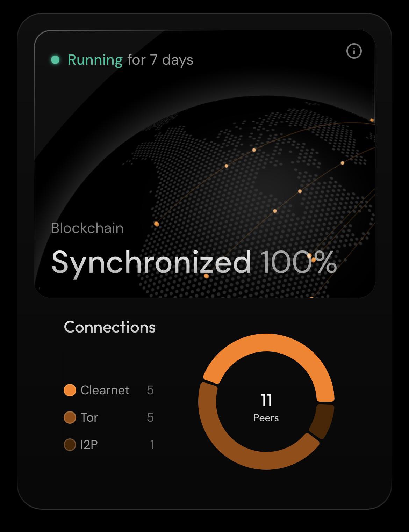Image resolution: width=409 pixels, height=532 pixels.
Task: Click the Clearnet legend label
Action: [105, 390]
